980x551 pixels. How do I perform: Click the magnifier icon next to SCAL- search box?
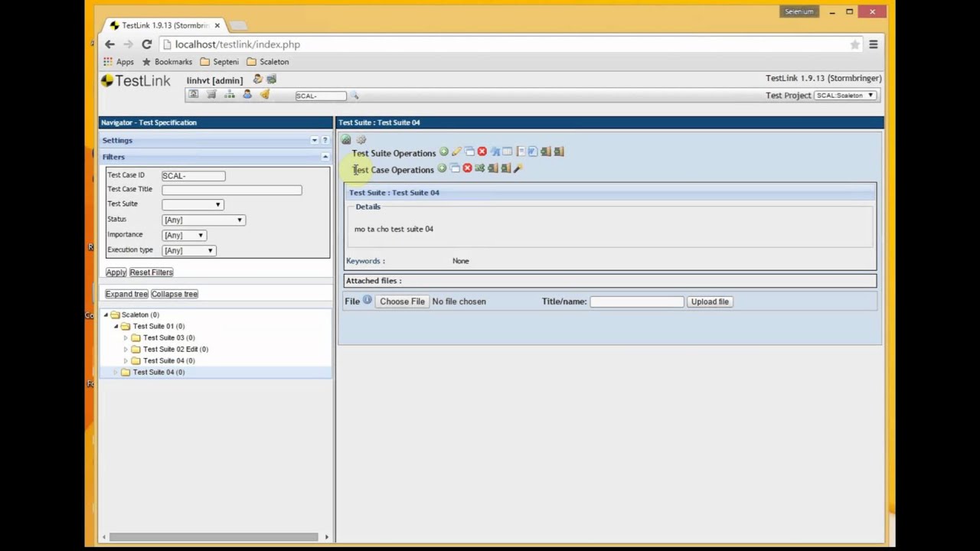click(354, 96)
